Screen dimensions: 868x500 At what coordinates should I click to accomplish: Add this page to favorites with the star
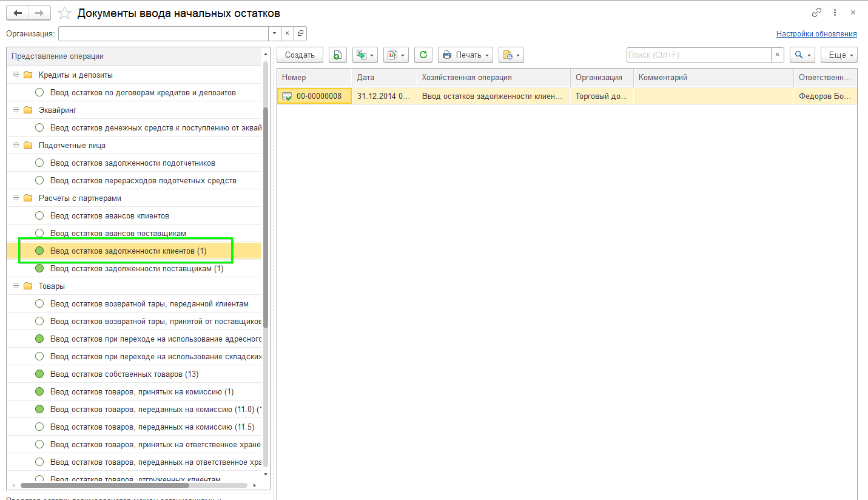[64, 13]
